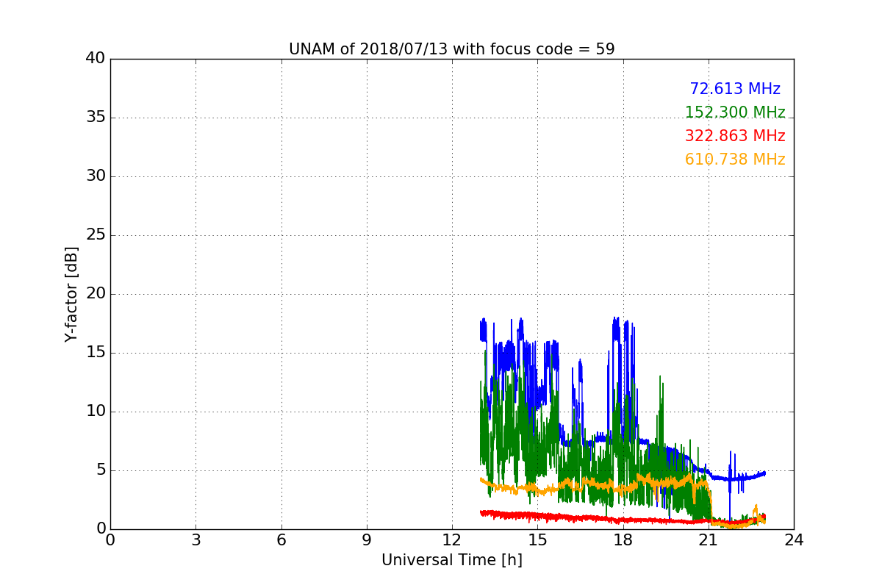Click the y-axis tick label '30'

[96, 176]
